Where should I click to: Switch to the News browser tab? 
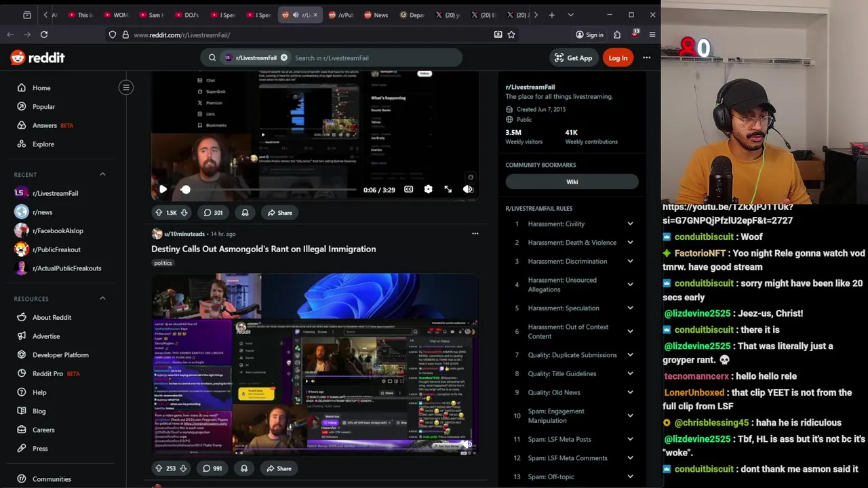(376, 15)
